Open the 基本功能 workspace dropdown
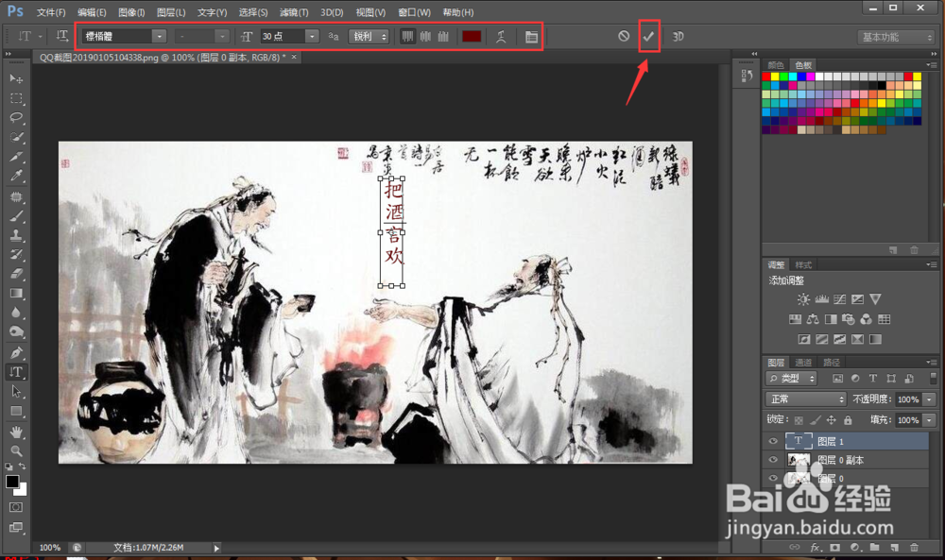 [896, 38]
